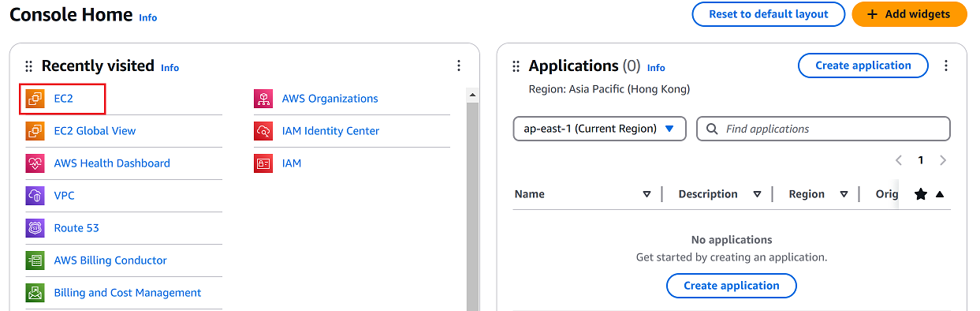The image size is (980, 311).
Task: Click the EC2 Global View icon
Action: [x=35, y=131]
